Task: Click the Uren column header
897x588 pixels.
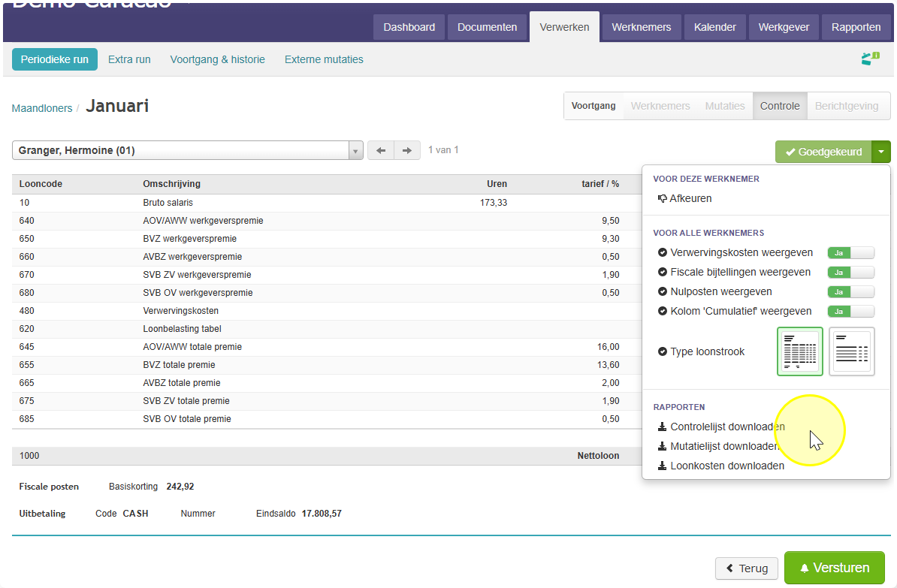Action: 497,183
